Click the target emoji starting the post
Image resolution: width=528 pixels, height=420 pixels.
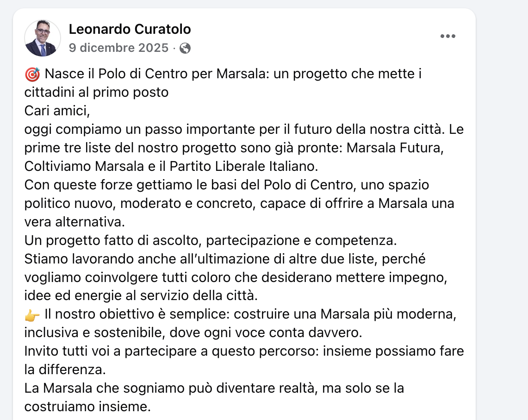coord(32,74)
